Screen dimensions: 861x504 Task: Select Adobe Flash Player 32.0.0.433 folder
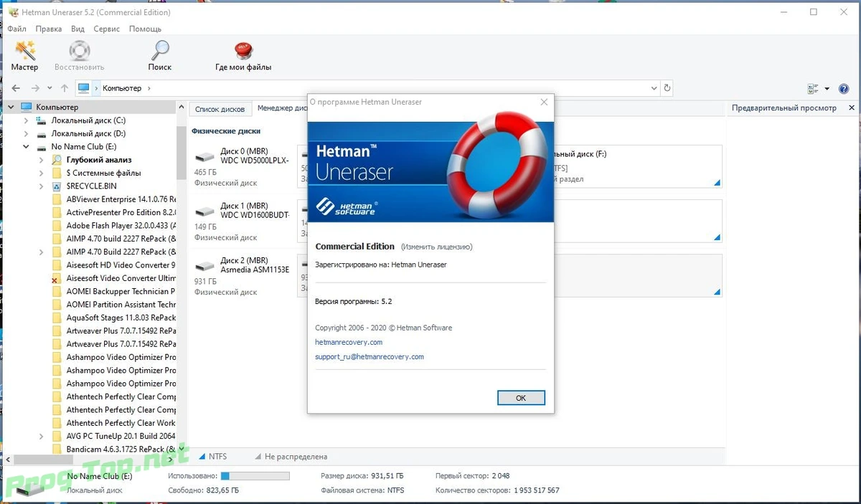(x=121, y=226)
